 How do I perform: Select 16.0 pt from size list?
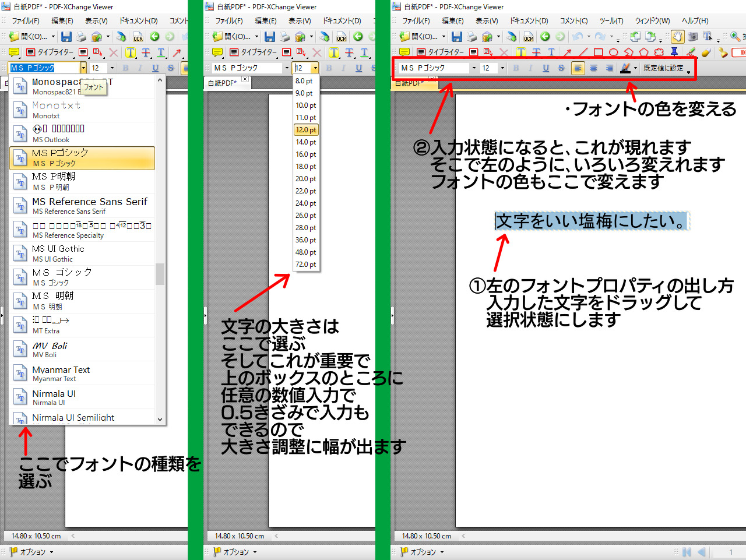[305, 154]
